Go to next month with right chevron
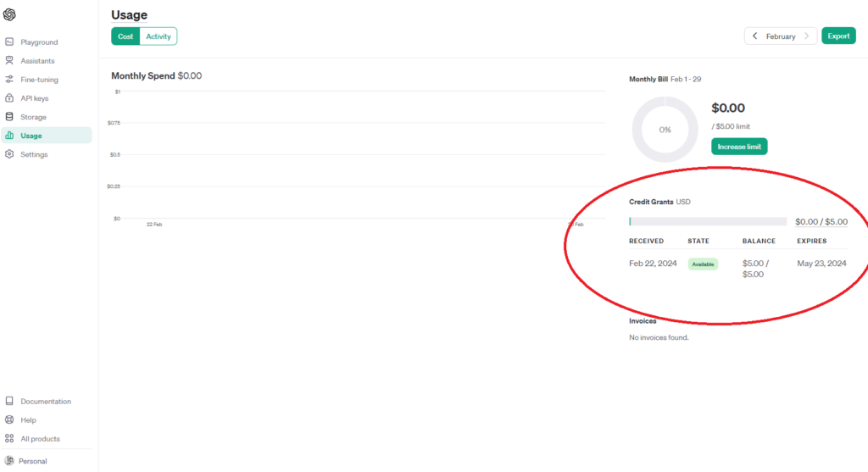 point(807,36)
